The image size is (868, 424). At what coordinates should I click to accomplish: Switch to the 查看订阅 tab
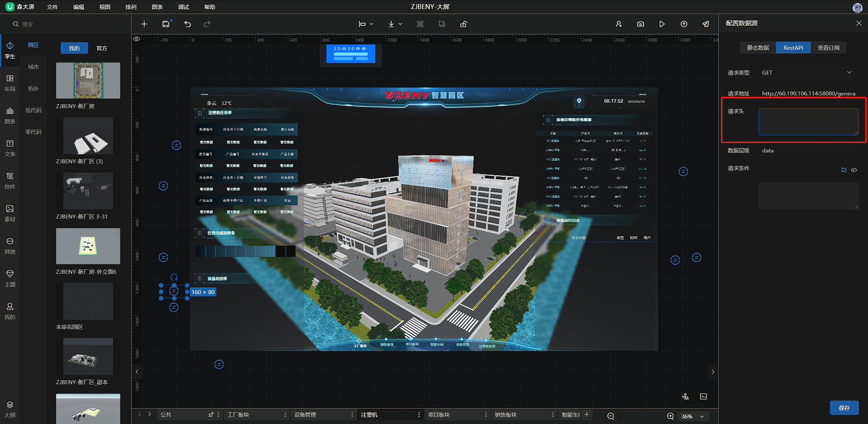point(829,48)
